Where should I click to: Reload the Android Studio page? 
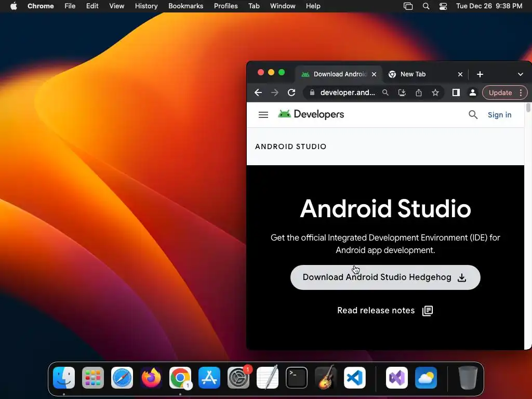pyautogui.click(x=291, y=92)
